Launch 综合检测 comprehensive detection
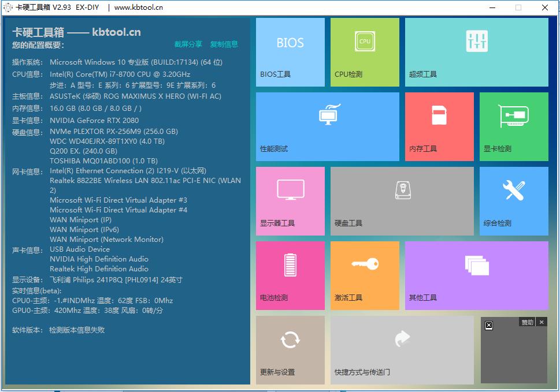 point(513,201)
